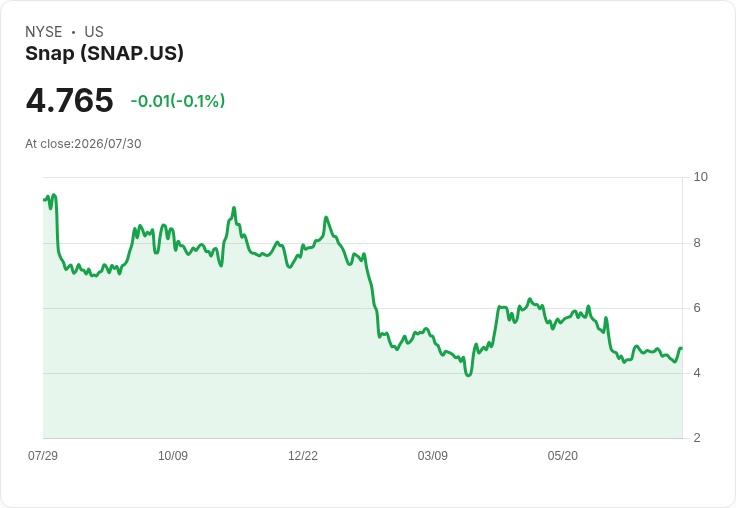Click the 05/20 date axis label

pyautogui.click(x=562, y=455)
